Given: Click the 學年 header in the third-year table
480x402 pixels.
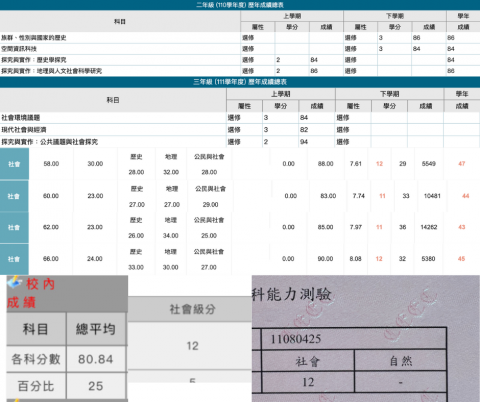Looking at the screenshot, I should click(x=462, y=94).
